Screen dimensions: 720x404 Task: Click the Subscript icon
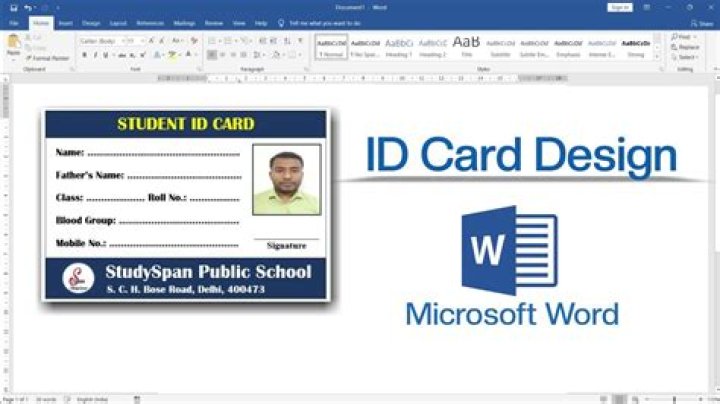[132, 55]
